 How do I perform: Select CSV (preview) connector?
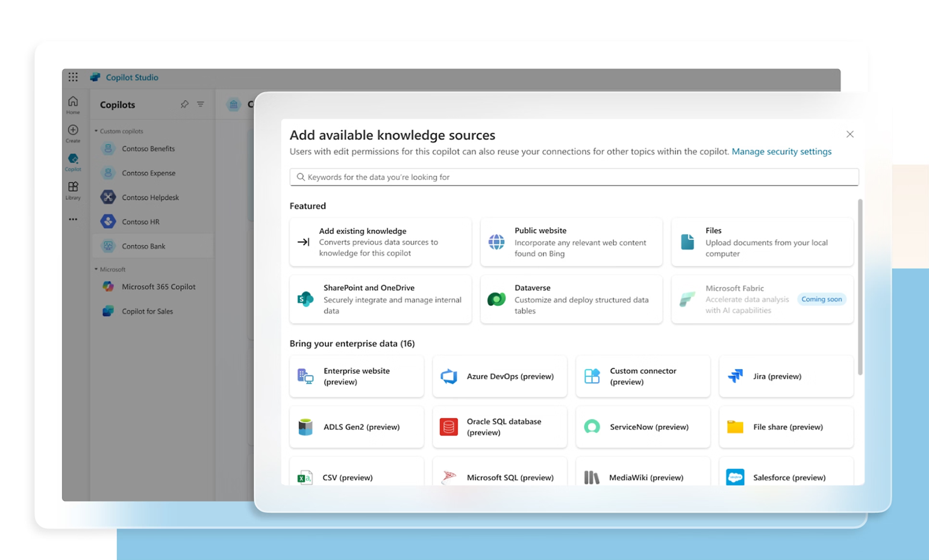[x=357, y=471]
